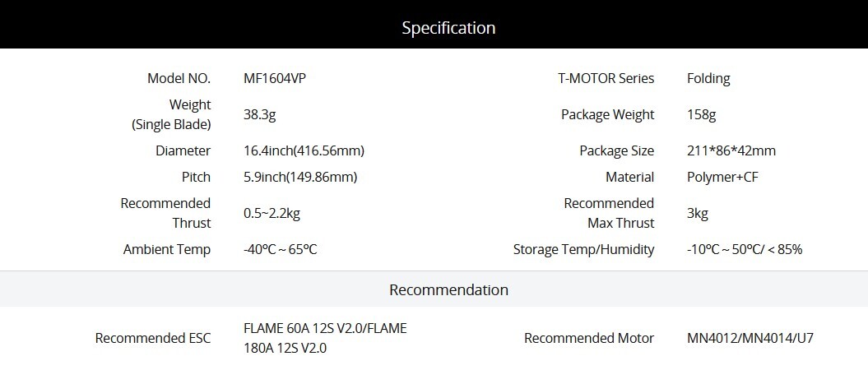Click the 5.9inch(149.86mm) pitch value
This screenshot has height=370, width=868.
click(x=300, y=178)
